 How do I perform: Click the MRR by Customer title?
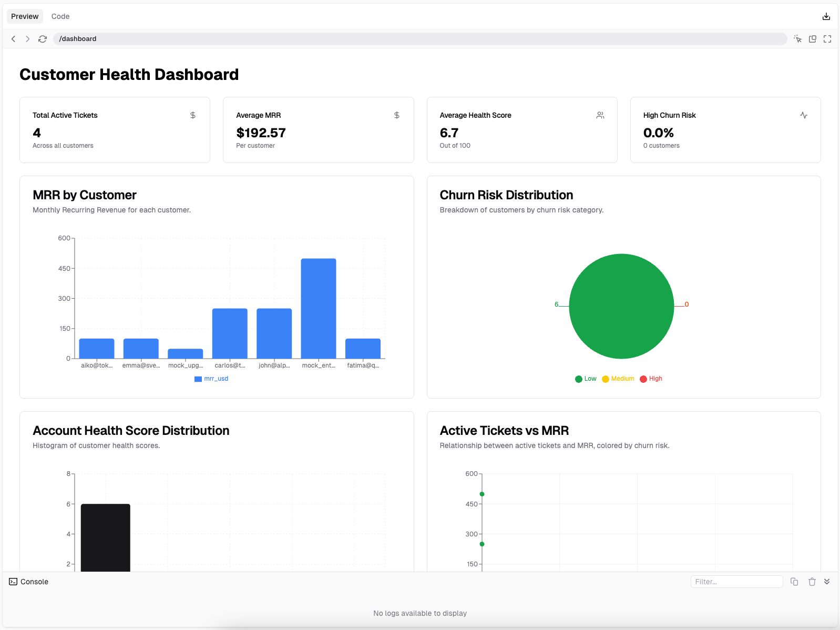coord(85,195)
